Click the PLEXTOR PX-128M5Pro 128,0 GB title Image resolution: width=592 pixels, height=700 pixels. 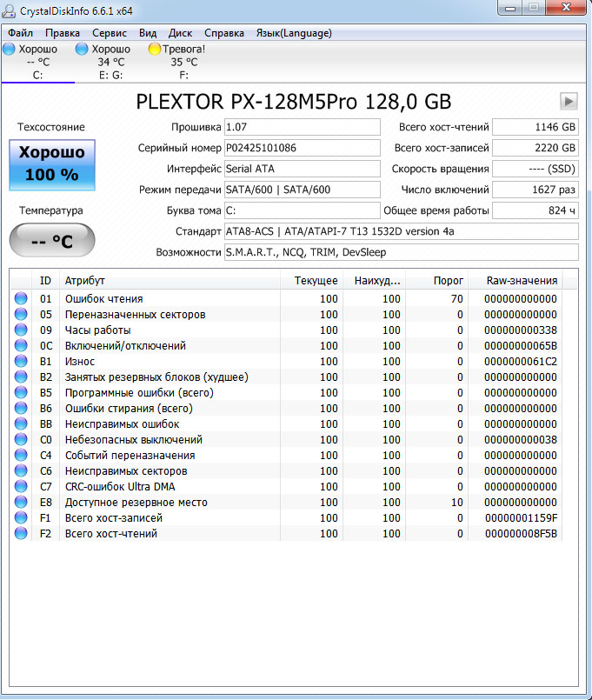(293, 102)
